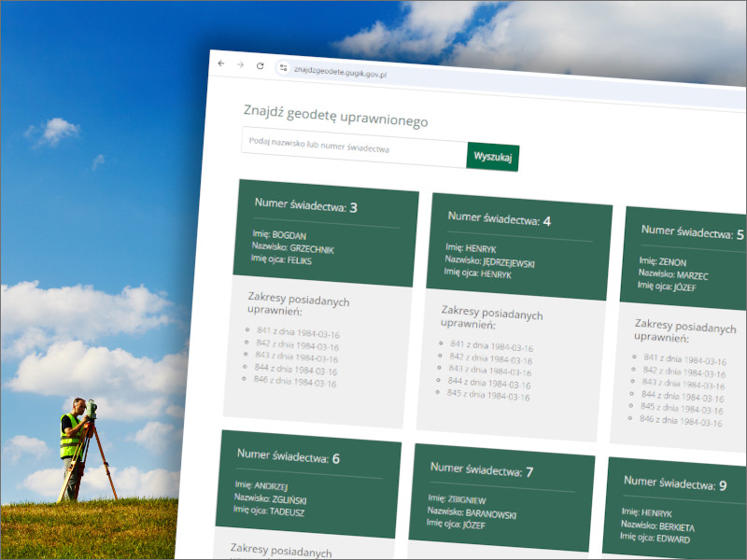Image resolution: width=747 pixels, height=560 pixels.
Task: Select the card header 'Numer świadectwa: 9'
Action: coord(675,483)
